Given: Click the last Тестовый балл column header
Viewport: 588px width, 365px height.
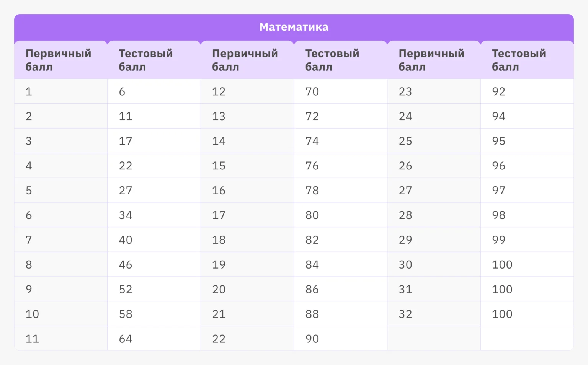Looking at the screenshot, I should [x=519, y=60].
